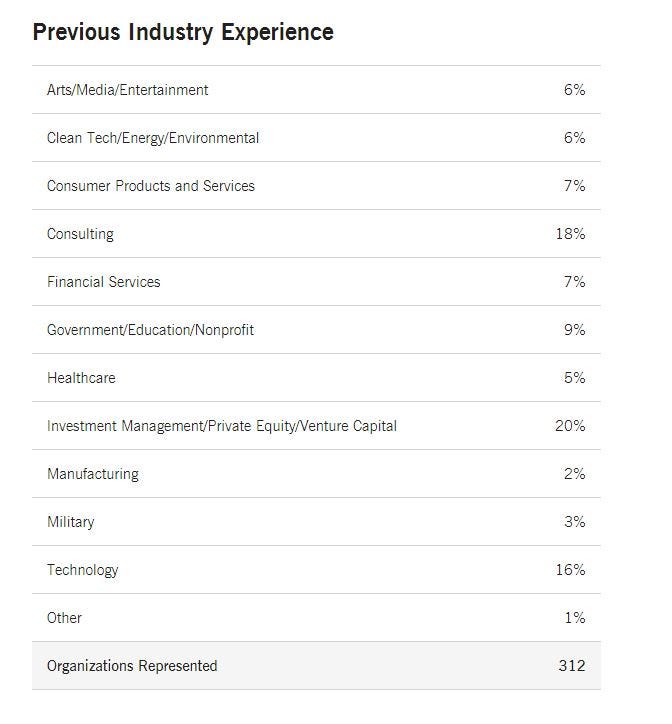672x724 pixels.
Task: Click the 2% value for Manufacturing
Action: click(x=574, y=474)
